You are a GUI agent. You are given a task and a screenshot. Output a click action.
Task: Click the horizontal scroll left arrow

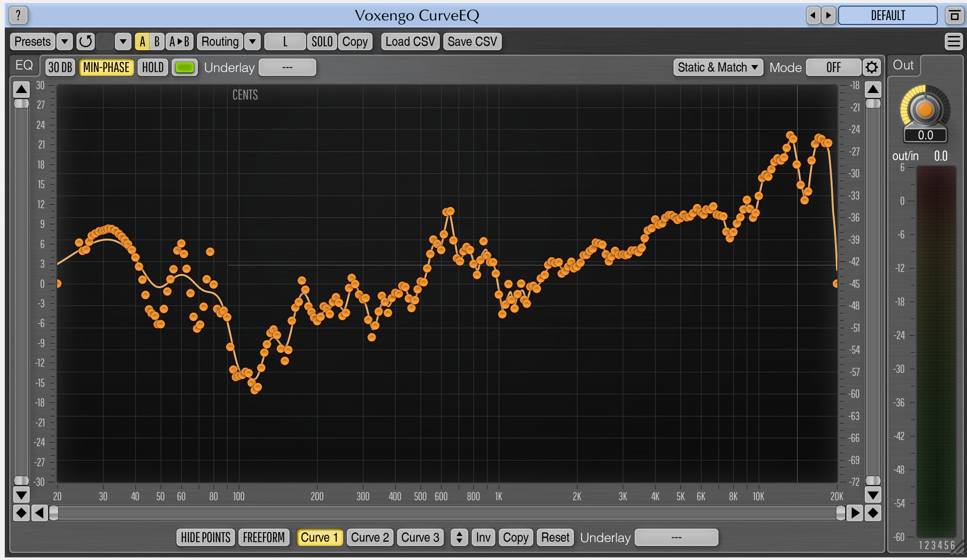(x=39, y=513)
